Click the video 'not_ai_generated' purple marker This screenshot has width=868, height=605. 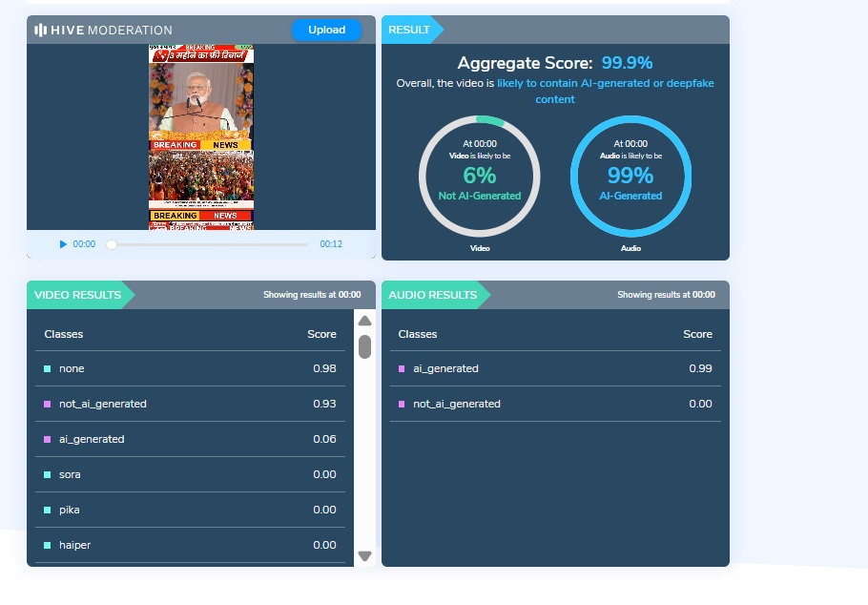pos(47,404)
